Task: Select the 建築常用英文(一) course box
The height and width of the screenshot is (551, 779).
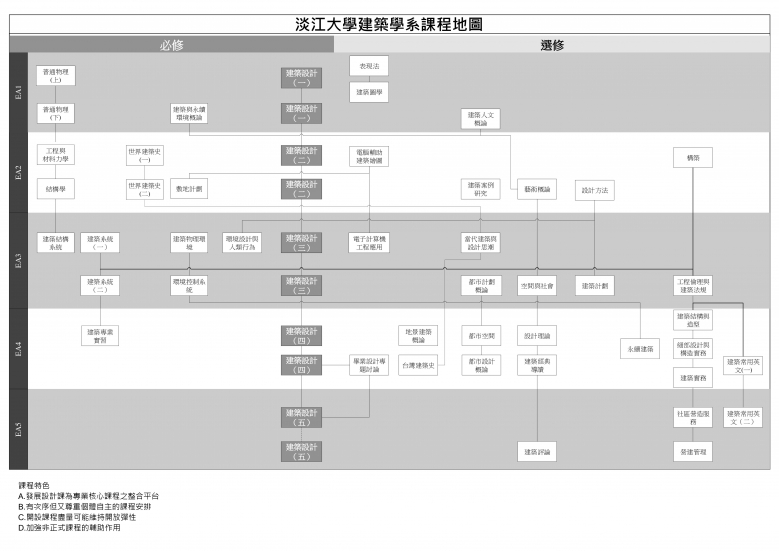Action: pyautogui.click(x=743, y=366)
